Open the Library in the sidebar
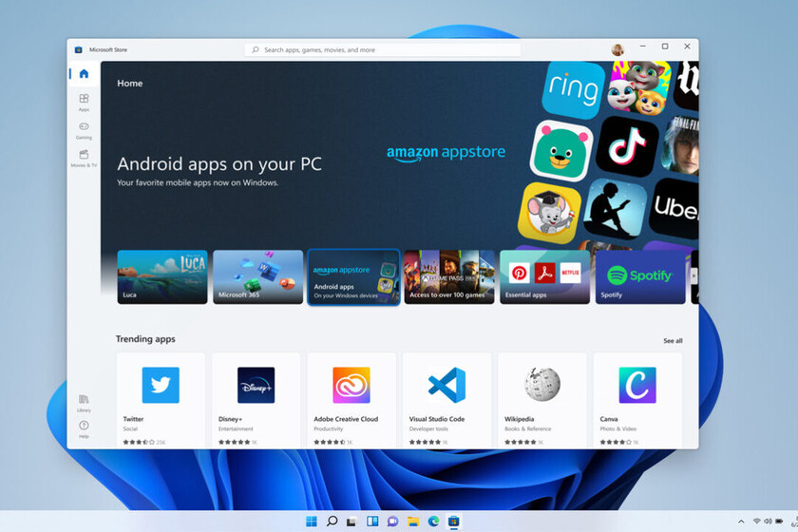798x532 pixels. click(x=84, y=403)
